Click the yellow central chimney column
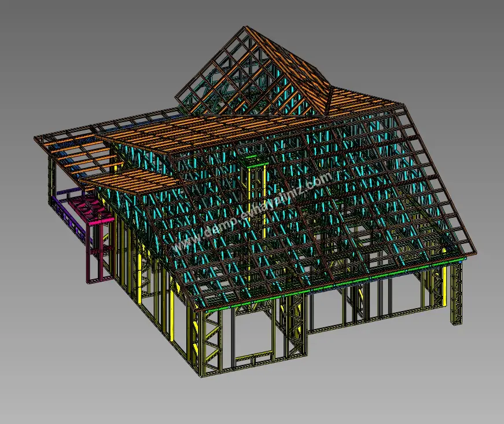The width and height of the screenshot is (504, 424). [255, 197]
